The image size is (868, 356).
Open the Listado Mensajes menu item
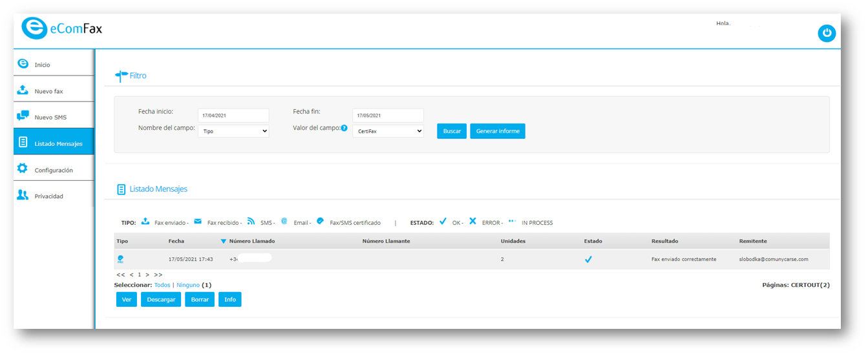54,143
